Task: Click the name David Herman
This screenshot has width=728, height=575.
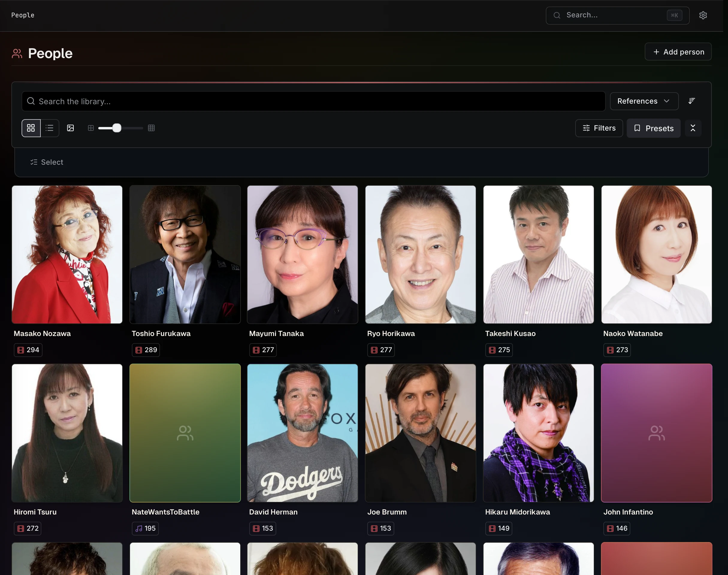Action: pyautogui.click(x=273, y=512)
